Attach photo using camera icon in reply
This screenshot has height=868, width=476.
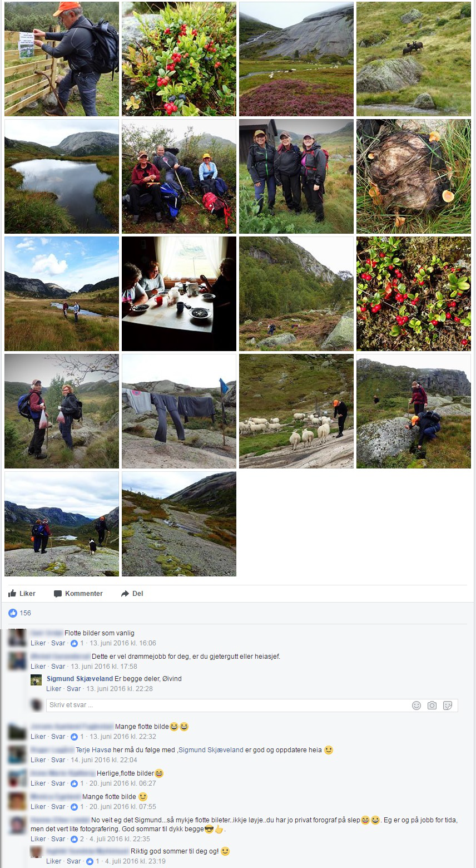[x=432, y=706]
